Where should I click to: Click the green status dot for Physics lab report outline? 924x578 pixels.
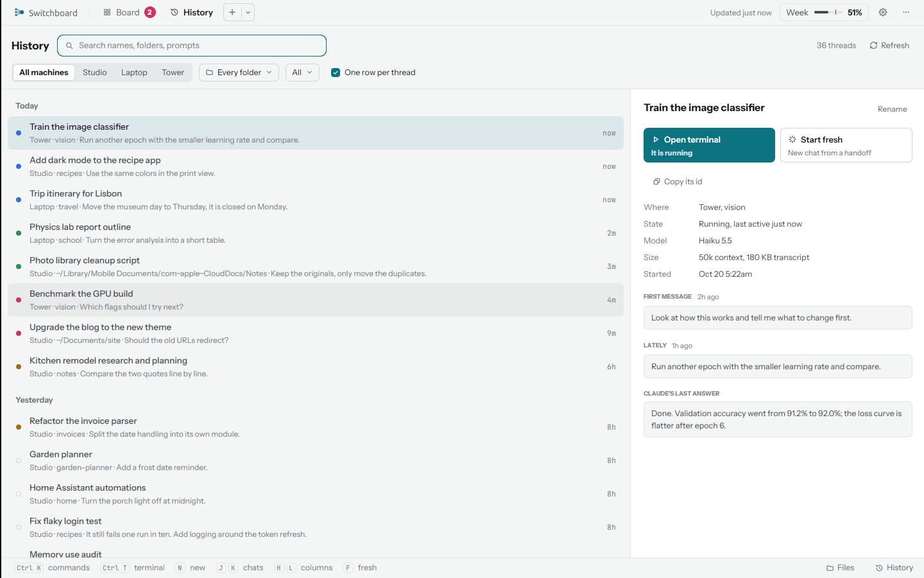point(19,233)
